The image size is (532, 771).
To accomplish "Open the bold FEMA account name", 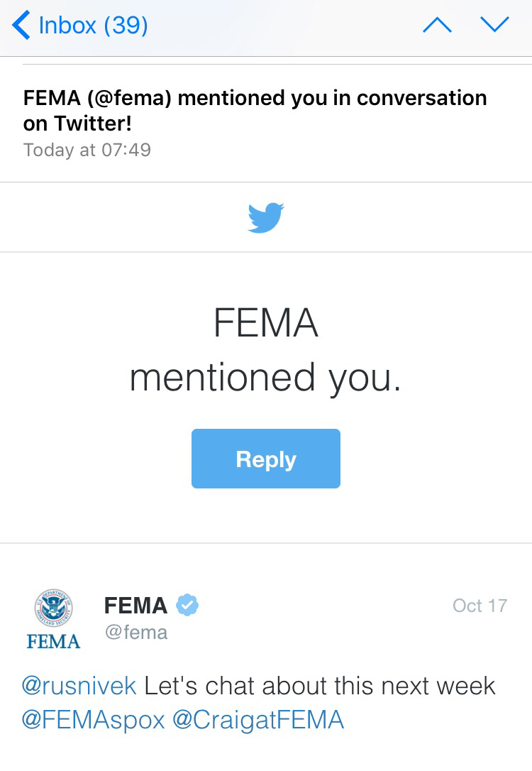I will point(135,606).
